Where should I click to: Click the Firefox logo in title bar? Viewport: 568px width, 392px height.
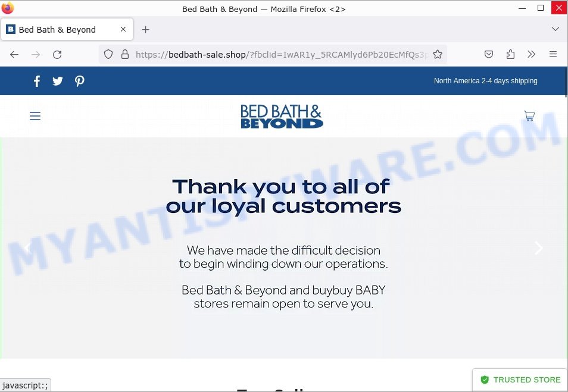(8, 8)
